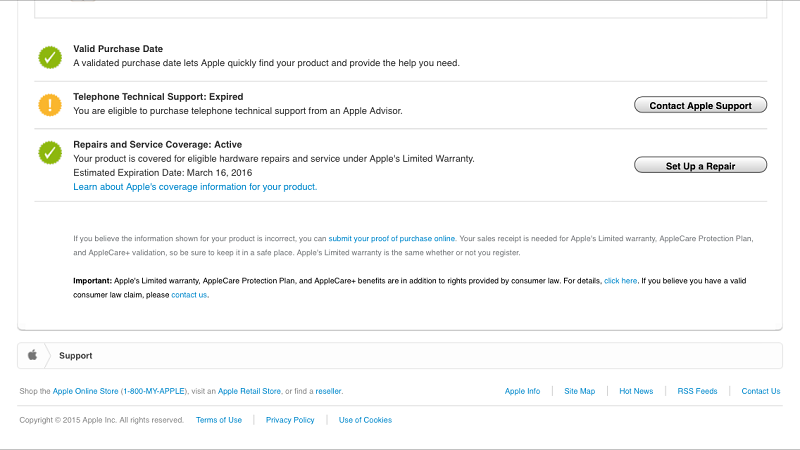Image resolution: width=800 pixels, height=450 pixels.
Task: Click the green checkmark beside Valid Purchase Date
Action: pos(50,57)
